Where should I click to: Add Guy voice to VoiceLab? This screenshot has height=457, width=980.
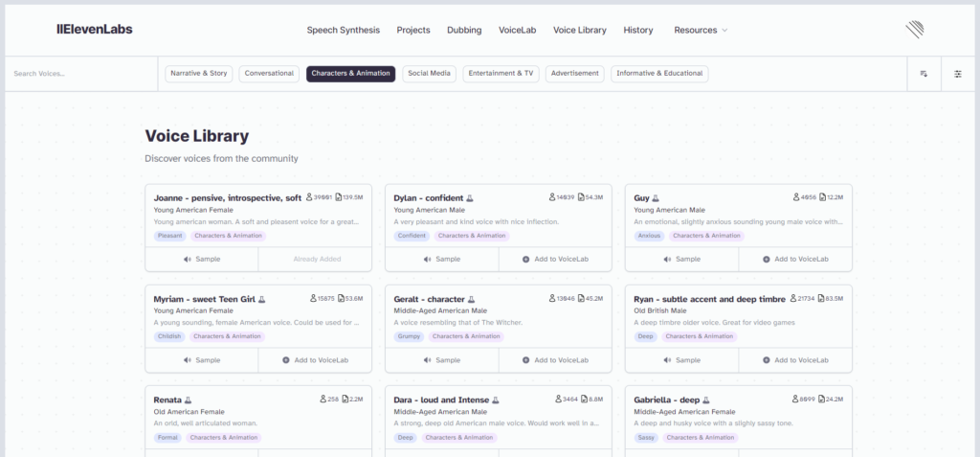[x=795, y=260]
